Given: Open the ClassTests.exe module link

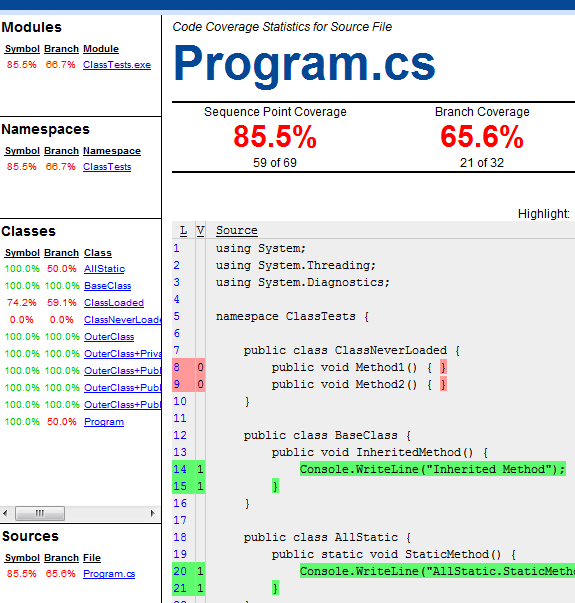Looking at the screenshot, I should click(x=117, y=65).
